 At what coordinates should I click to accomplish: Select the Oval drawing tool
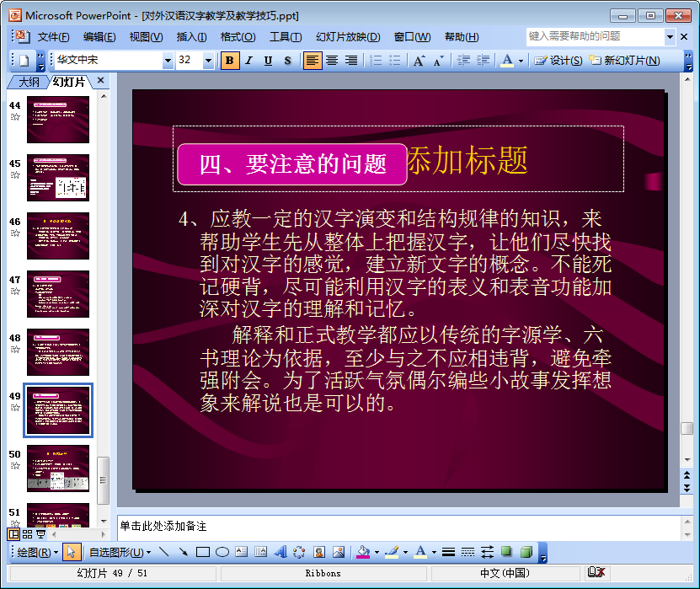[x=222, y=553]
